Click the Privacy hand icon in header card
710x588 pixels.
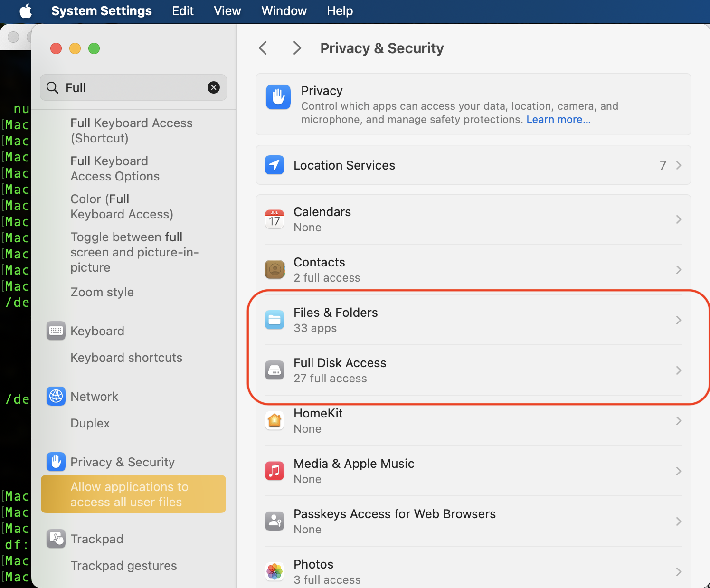tap(278, 97)
